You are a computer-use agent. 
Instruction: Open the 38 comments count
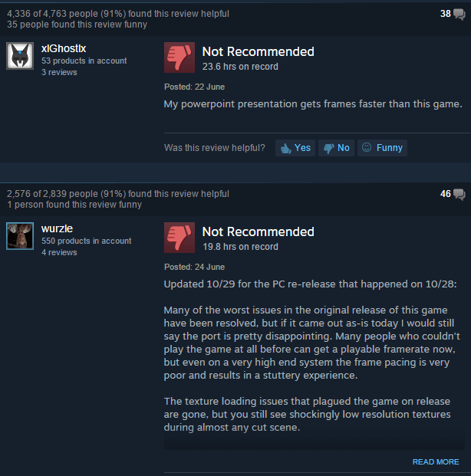point(446,14)
